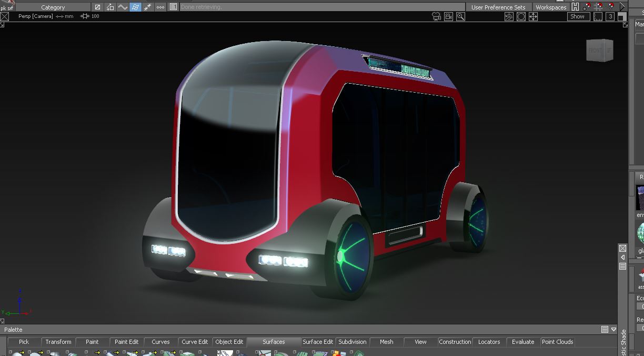
Task: Click the four-arrow pan view icon
Action: point(533,16)
